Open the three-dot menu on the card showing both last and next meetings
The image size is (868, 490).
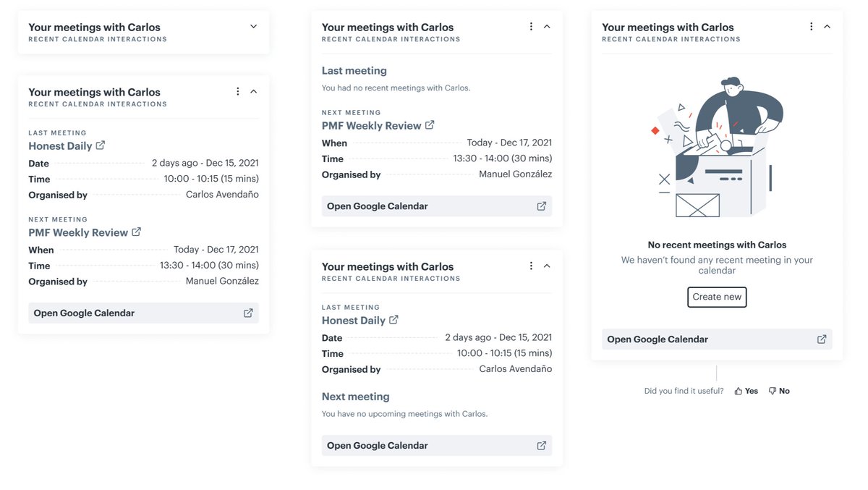[x=238, y=92]
